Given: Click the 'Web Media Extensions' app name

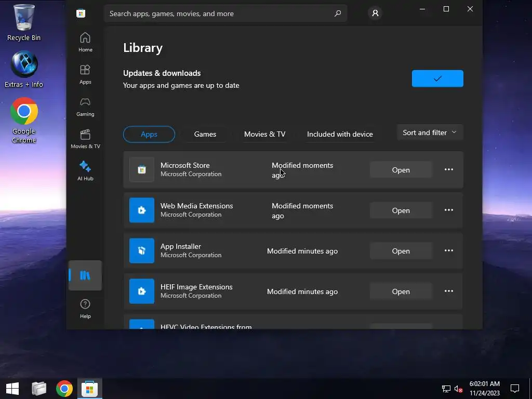Looking at the screenshot, I should [x=196, y=206].
